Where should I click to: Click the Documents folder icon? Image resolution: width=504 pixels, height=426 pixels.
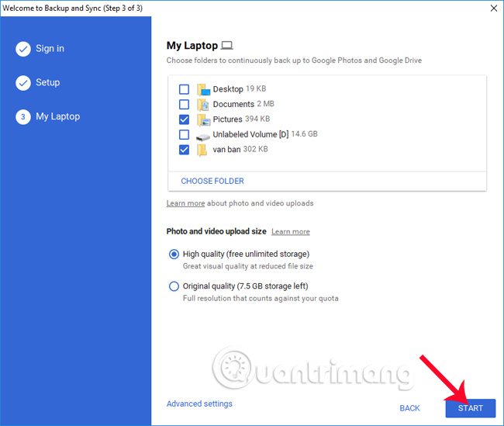203,105
